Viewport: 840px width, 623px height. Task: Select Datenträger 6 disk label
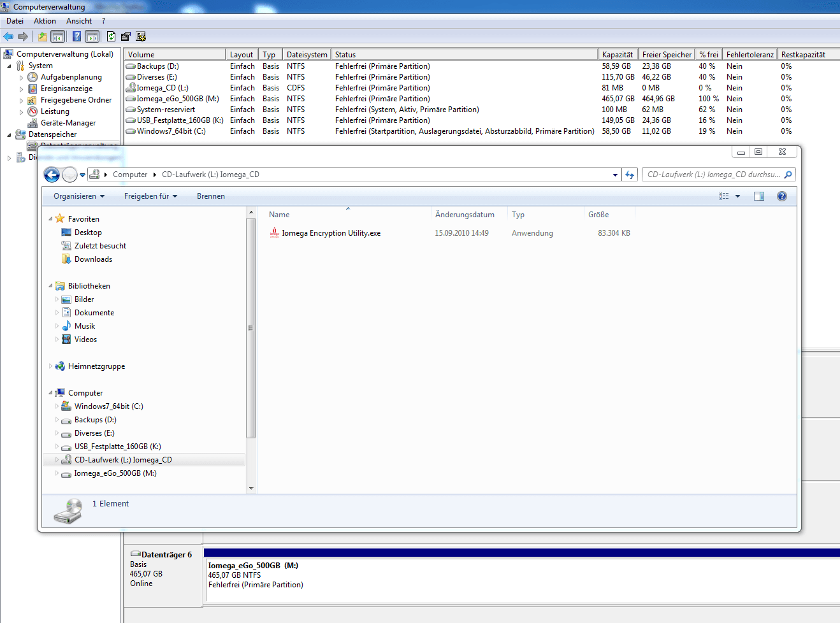[x=166, y=555]
